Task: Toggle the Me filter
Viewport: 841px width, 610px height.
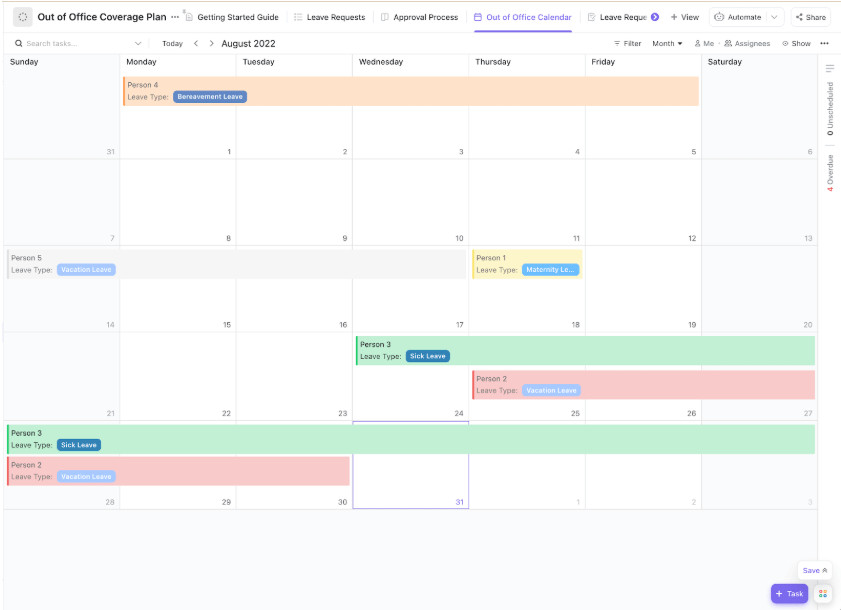Action: pos(704,43)
